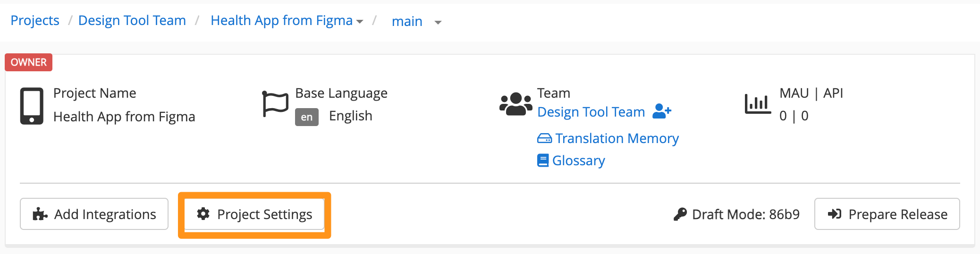The image size is (980, 254).
Task: Click the Project Name label
Action: coord(95,93)
